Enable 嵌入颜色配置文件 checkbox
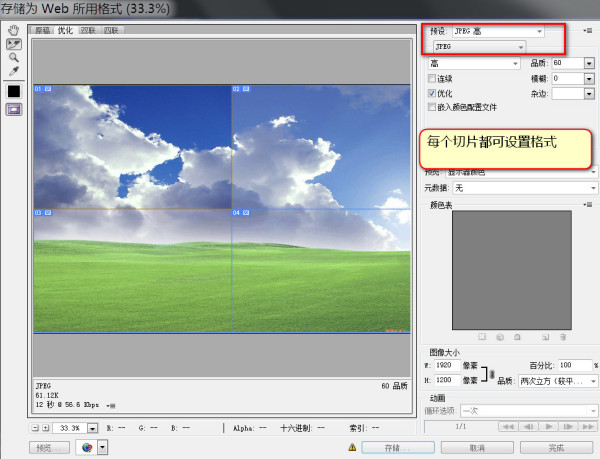600x459 pixels. pyautogui.click(x=432, y=107)
